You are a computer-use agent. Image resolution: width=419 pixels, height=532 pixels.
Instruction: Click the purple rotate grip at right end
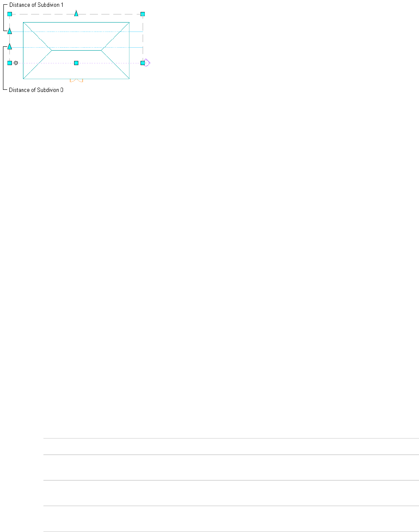[147, 63]
